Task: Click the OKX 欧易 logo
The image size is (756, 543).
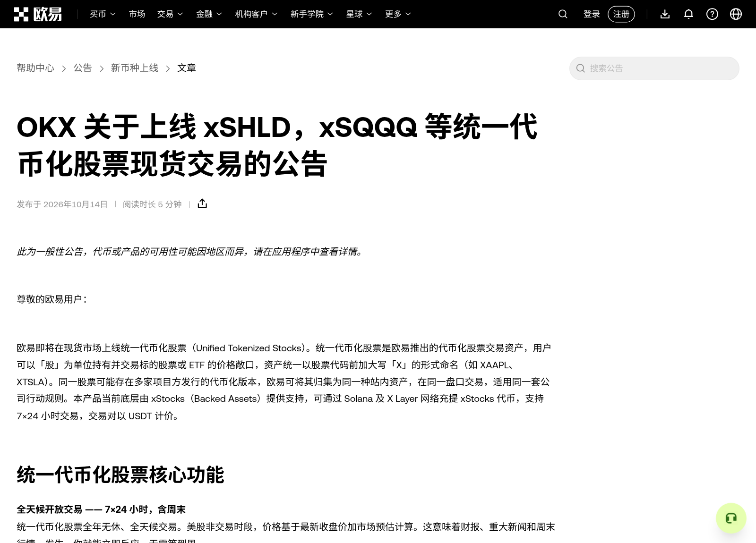Action: point(38,14)
